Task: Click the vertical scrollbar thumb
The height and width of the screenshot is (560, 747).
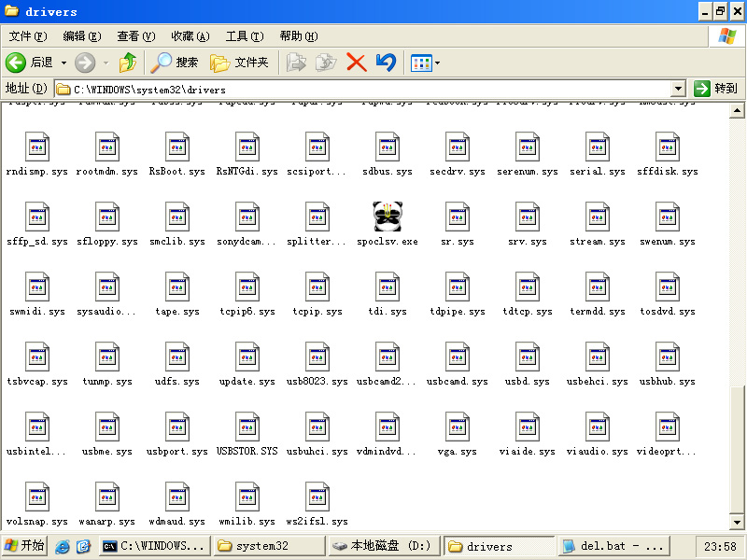Action: point(737,449)
